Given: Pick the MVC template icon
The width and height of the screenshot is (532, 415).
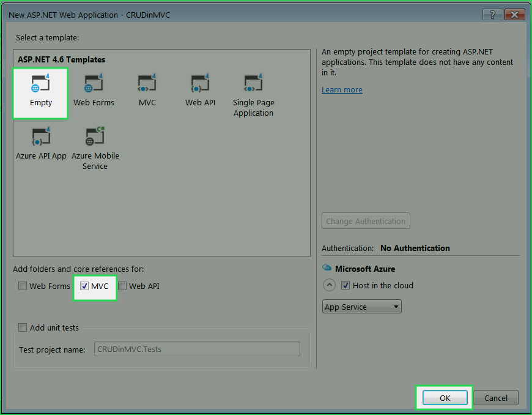Looking at the screenshot, I should 147,83.
